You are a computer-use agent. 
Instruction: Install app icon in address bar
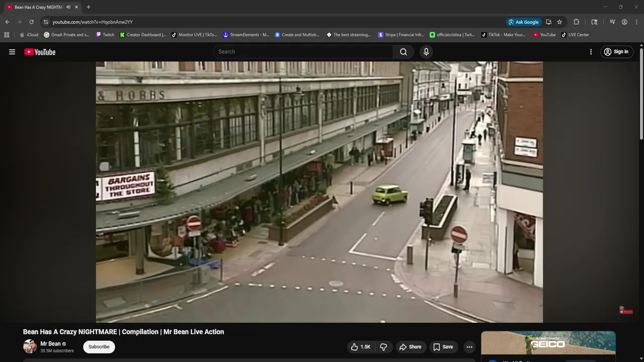click(548, 22)
